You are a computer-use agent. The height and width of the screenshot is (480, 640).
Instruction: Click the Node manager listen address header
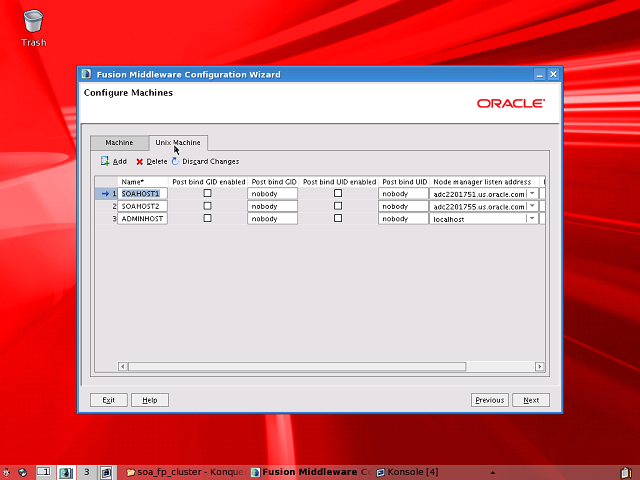(482, 182)
